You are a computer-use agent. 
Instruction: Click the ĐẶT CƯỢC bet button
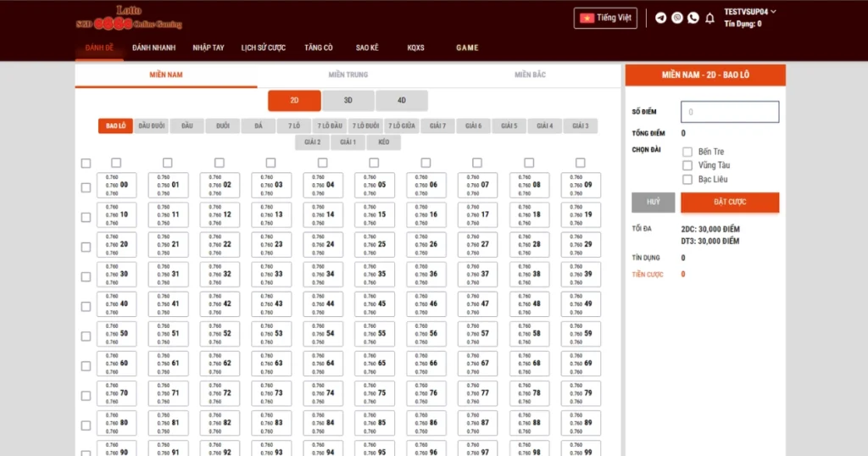[730, 202]
